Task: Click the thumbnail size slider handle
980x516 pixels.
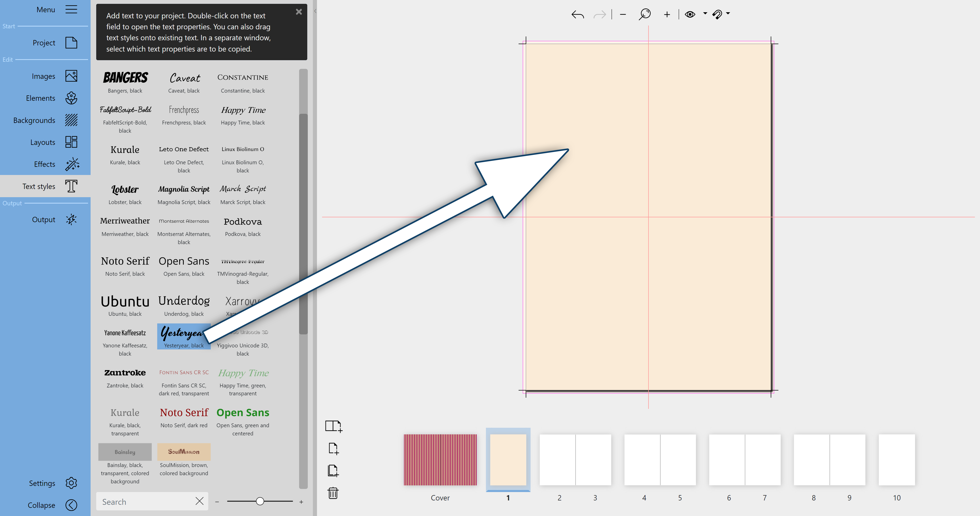Action: pos(260,501)
